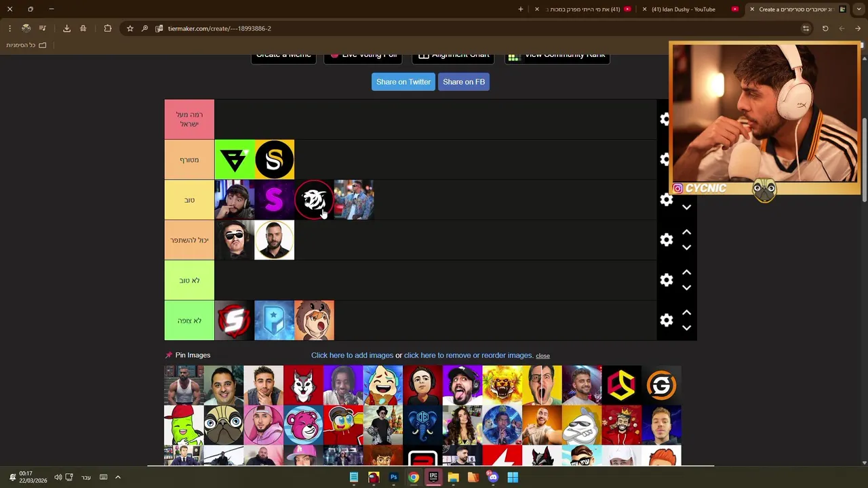
Task: Click here to remove or reorder images
Action: (x=469, y=355)
